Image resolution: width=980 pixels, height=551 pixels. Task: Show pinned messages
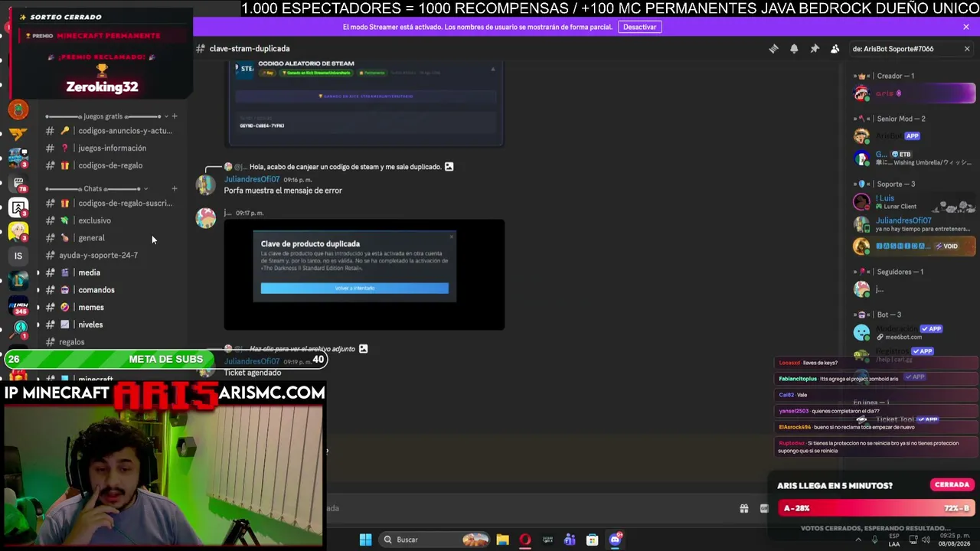click(x=815, y=49)
